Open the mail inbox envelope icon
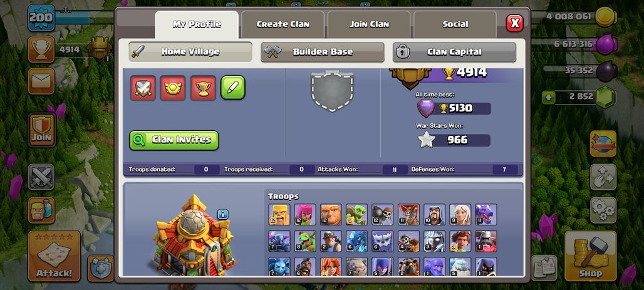The width and height of the screenshot is (644, 290). tap(41, 81)
